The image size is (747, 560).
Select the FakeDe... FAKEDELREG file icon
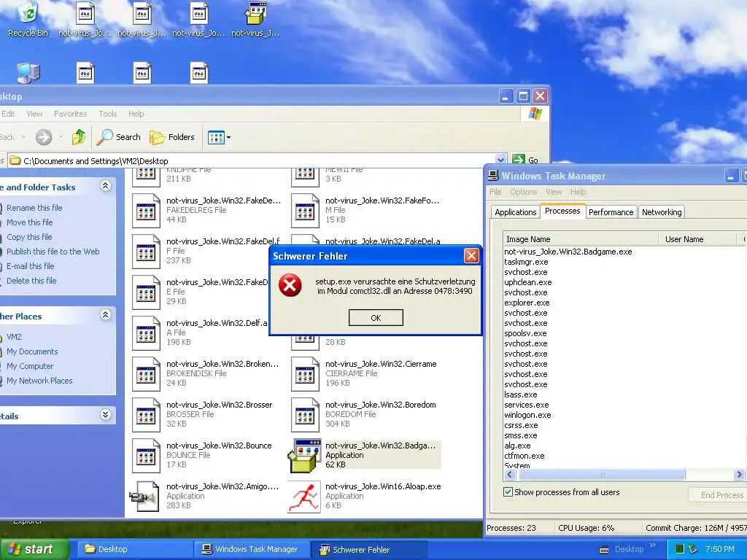click(x=146, y=211)
